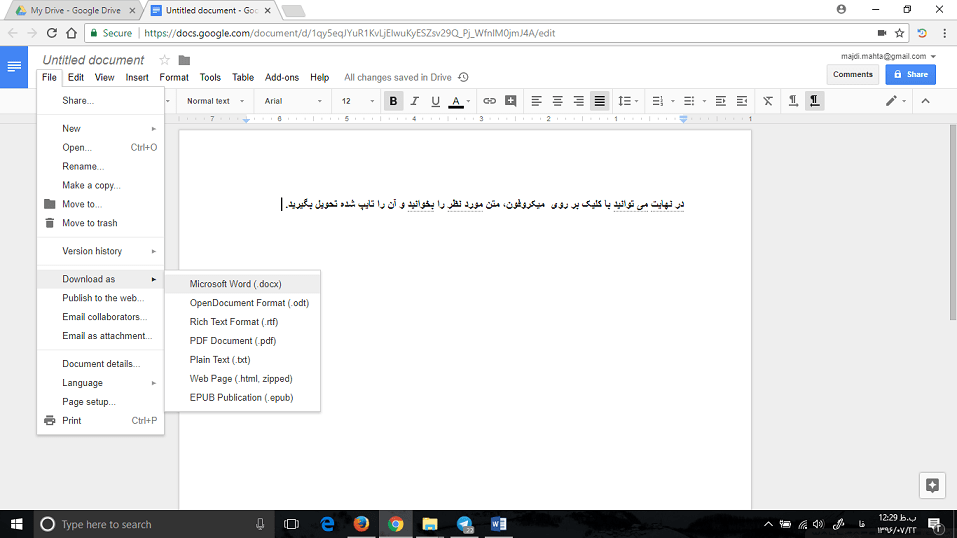The height and width of the screenshot is (538, 957).
Task: Click the move to folder icon beside title
Action: 184,60
